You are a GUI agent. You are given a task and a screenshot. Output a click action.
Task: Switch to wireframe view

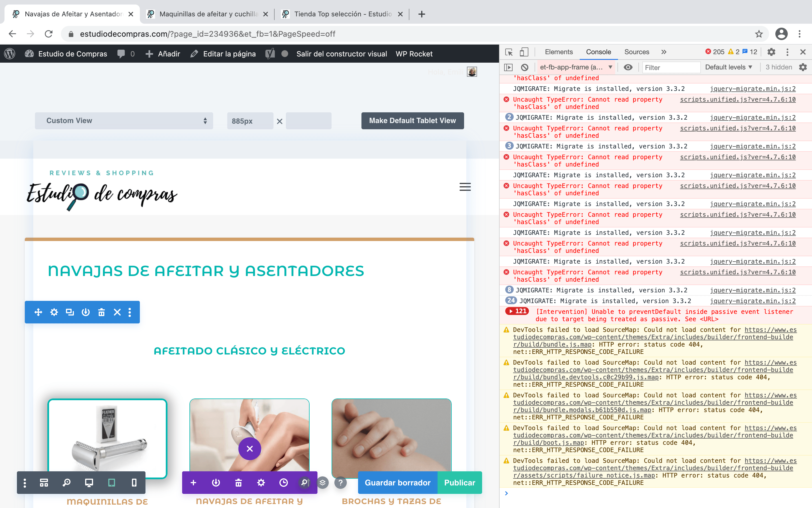pos(44,483)
